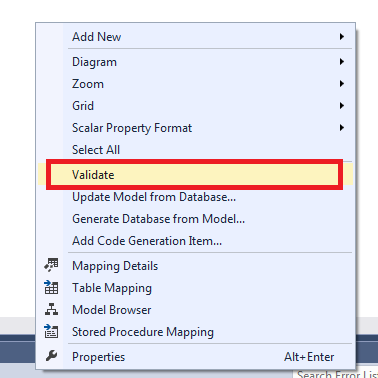Click the Mapping Details icon
Image resolution: width=378 pixels, height=378 pixels.
[x=51, y=265]
